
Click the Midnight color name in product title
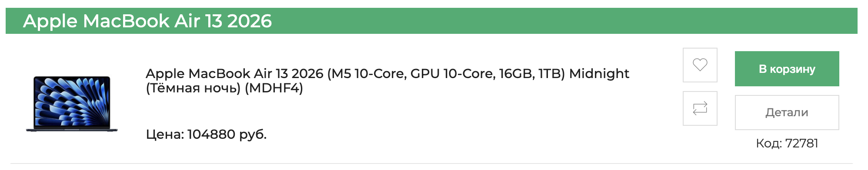(x=599, y=74)
